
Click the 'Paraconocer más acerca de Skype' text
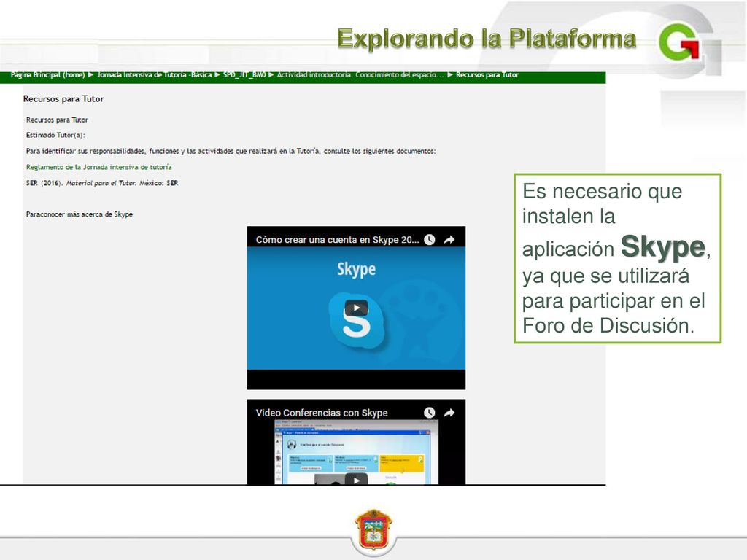click(x=79, y=214)
